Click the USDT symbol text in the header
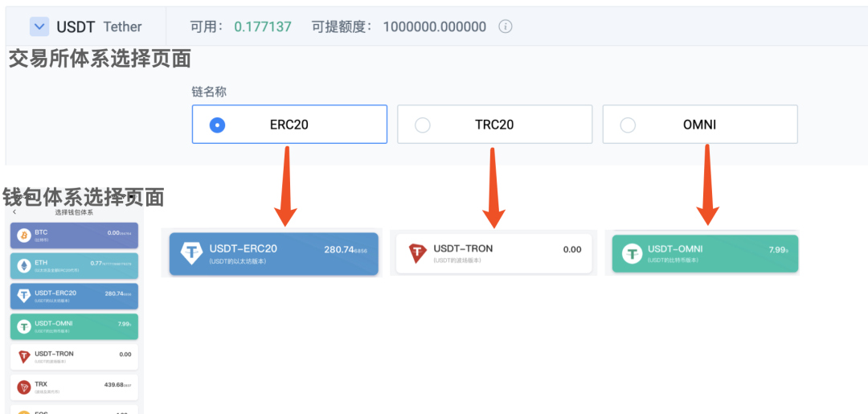Screen dimensions: 868x414 [76, 27]
